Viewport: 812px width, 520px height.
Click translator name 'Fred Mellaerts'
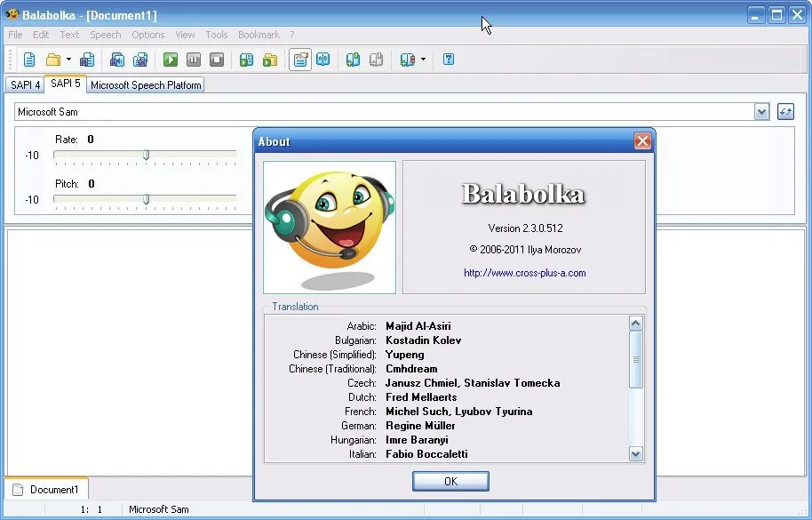[421, 397]
